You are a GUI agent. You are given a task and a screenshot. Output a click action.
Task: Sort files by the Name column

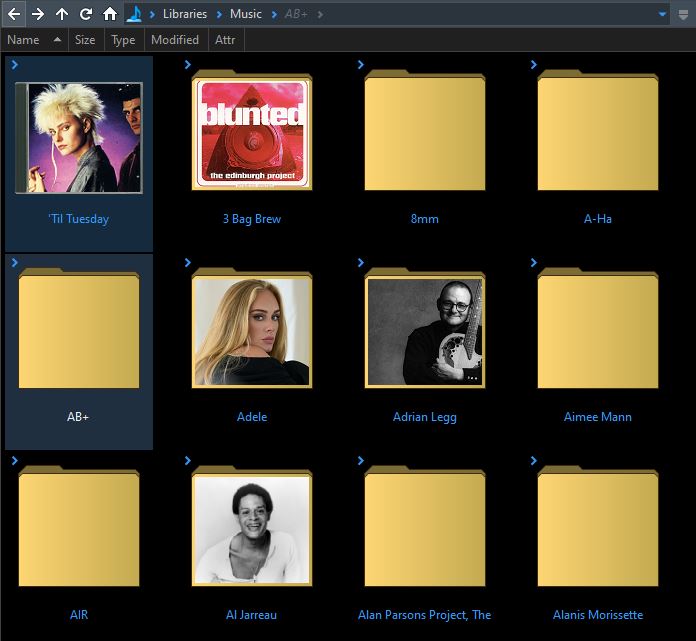point(23,40)
